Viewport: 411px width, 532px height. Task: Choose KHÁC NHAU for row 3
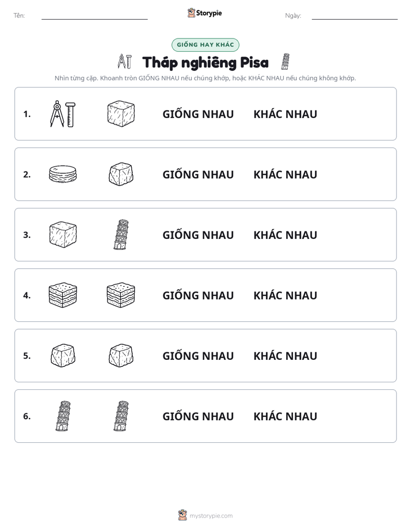click(285, 235)
